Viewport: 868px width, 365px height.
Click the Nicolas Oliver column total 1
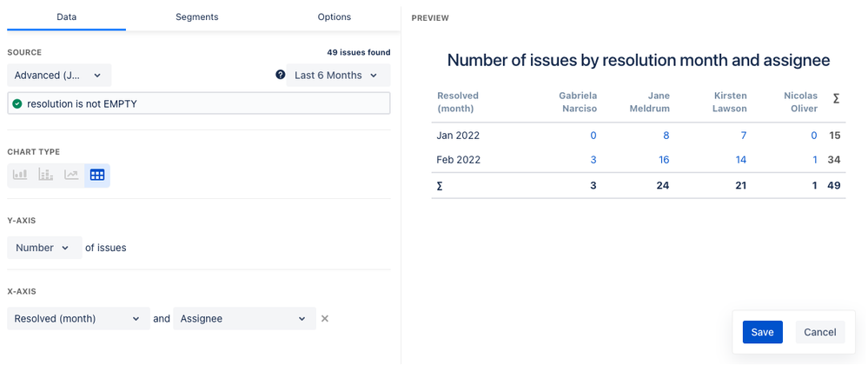[x=815, y=186]
